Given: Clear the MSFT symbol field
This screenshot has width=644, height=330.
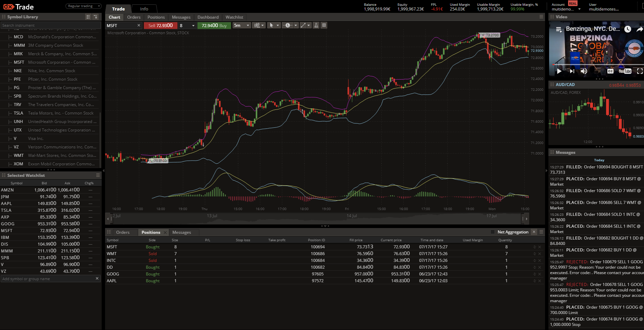Looking at the screenshot, I should tap(139, 25).
